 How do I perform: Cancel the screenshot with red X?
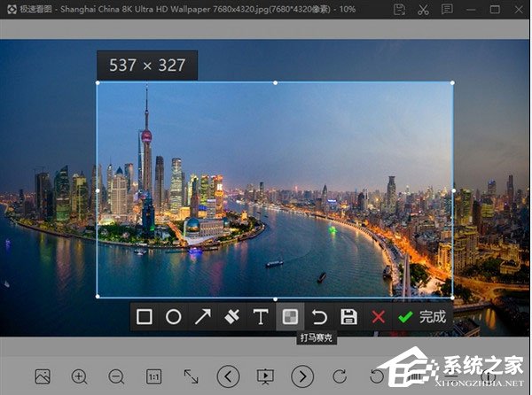point(379,317)
